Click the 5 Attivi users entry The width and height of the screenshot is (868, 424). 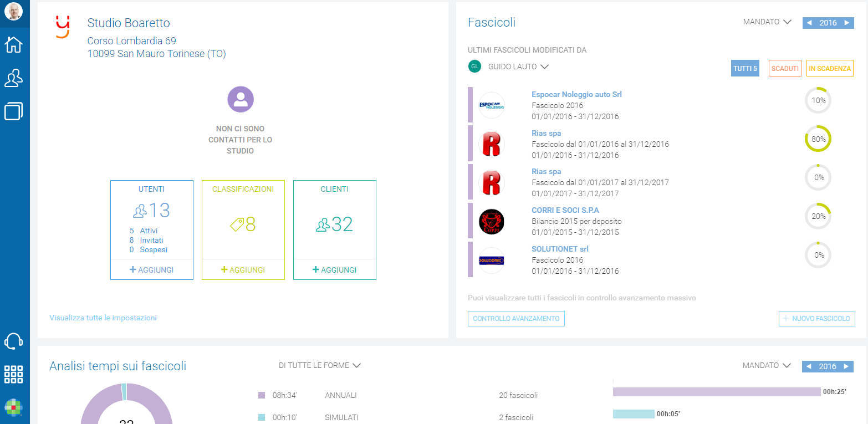144,230
